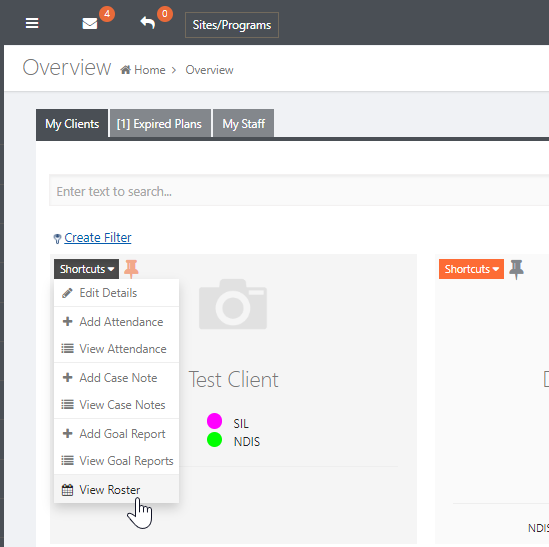Image resolution: width=549 pixels, height=547 pixels.
Task: Switch to the [1] Expired Plans tab
Action: pos(160,124)
